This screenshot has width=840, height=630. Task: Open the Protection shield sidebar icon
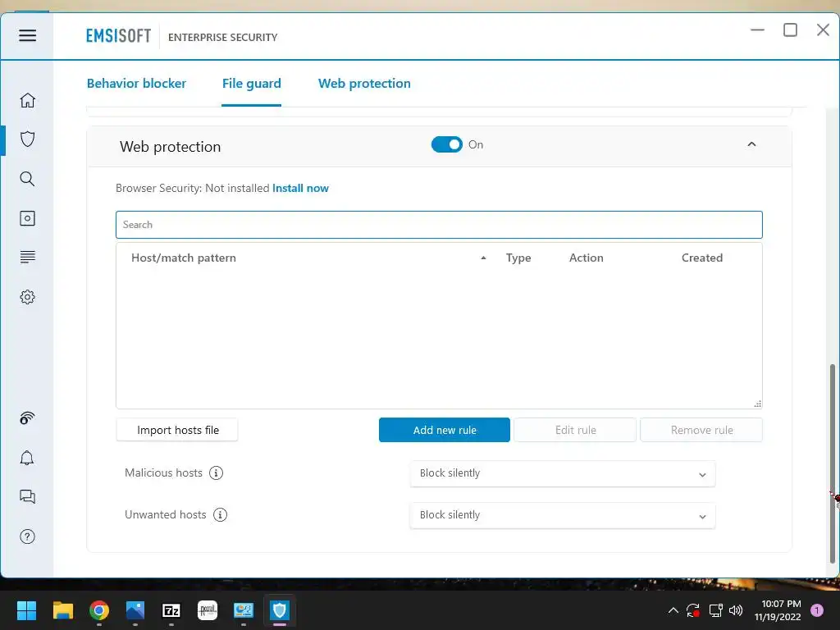pyautogui.click(x=27, y=139)
